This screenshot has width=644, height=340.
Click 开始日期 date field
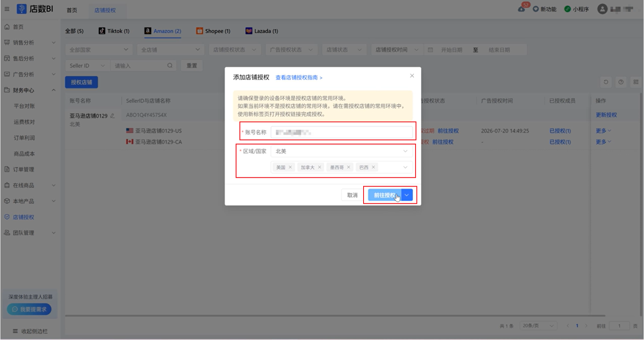pyautogui.click(x=451, y=50)
